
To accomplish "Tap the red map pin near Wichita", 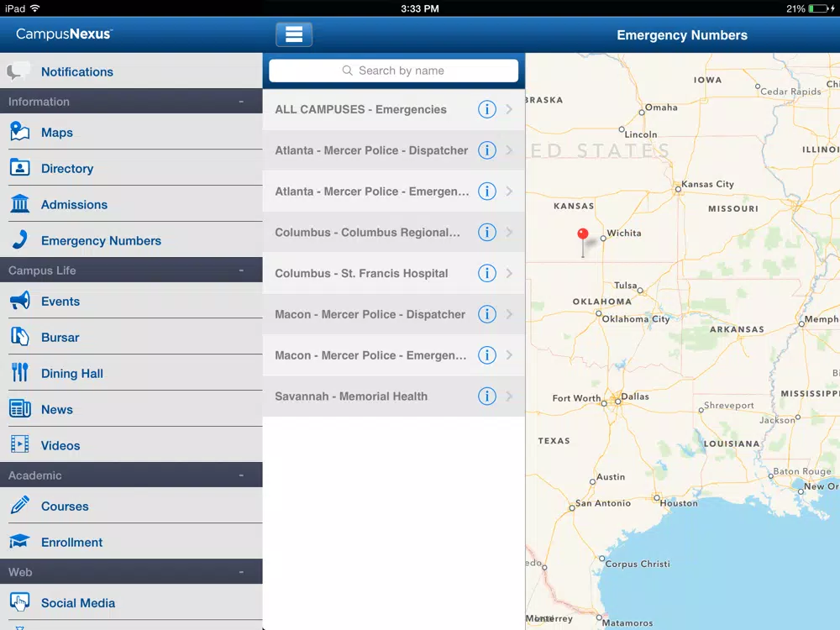I will click(583, 234).
